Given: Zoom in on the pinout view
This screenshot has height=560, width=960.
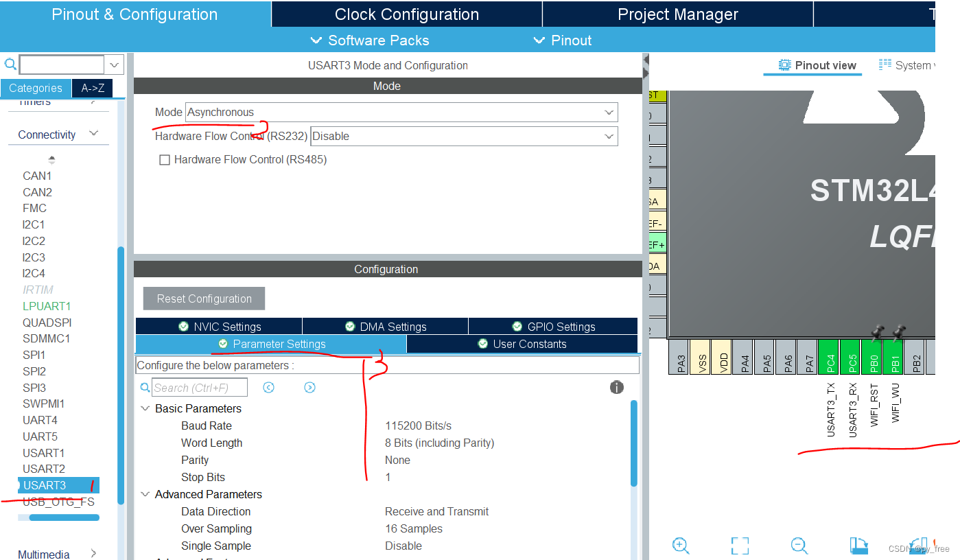Looking at the screenshot, I should [x=681, y=546].
